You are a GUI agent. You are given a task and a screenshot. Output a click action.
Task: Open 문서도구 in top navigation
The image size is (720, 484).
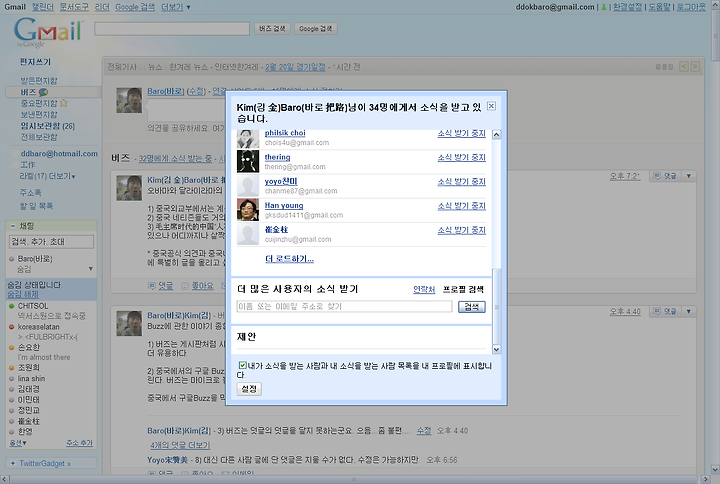(74, 7)
